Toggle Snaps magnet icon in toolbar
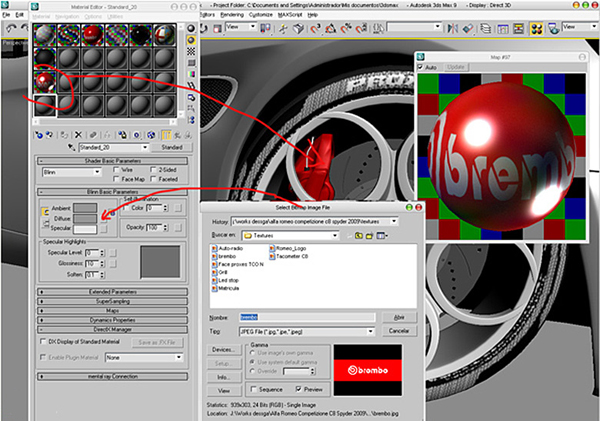The width and height of the screenshot is (600, 421). [x=315, y=29]
